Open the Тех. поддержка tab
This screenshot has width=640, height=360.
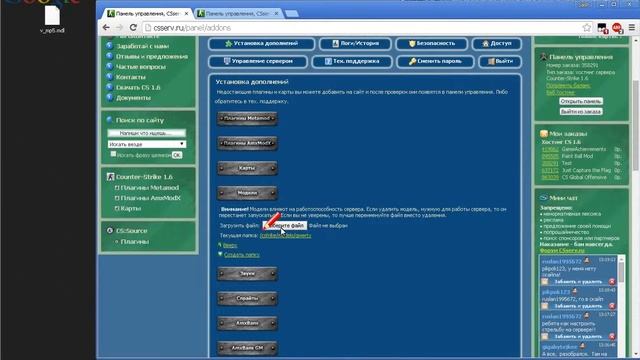point(352,62)
